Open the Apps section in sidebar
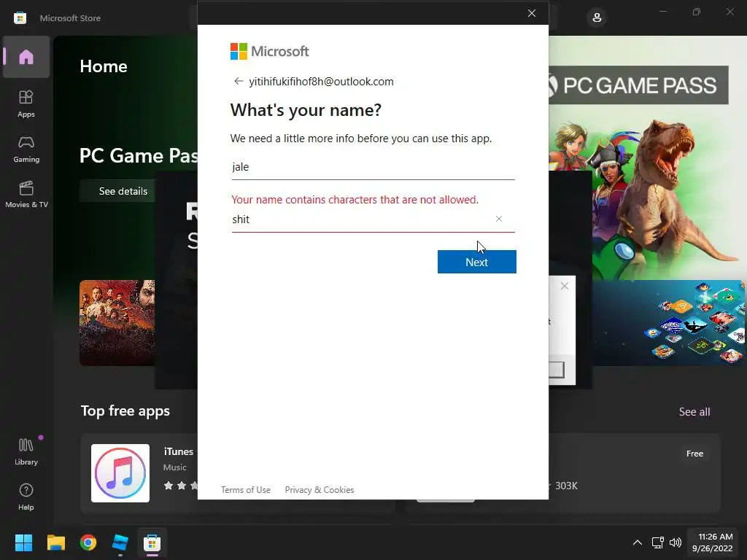747x560 pixels. pyautogui.click(x=26, y=104)
